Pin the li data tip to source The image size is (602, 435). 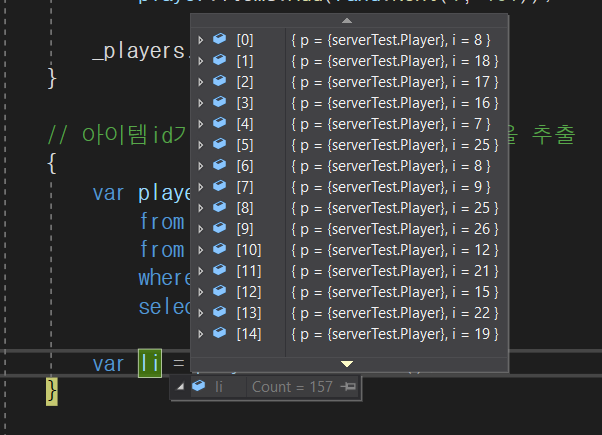pos(348,386)
